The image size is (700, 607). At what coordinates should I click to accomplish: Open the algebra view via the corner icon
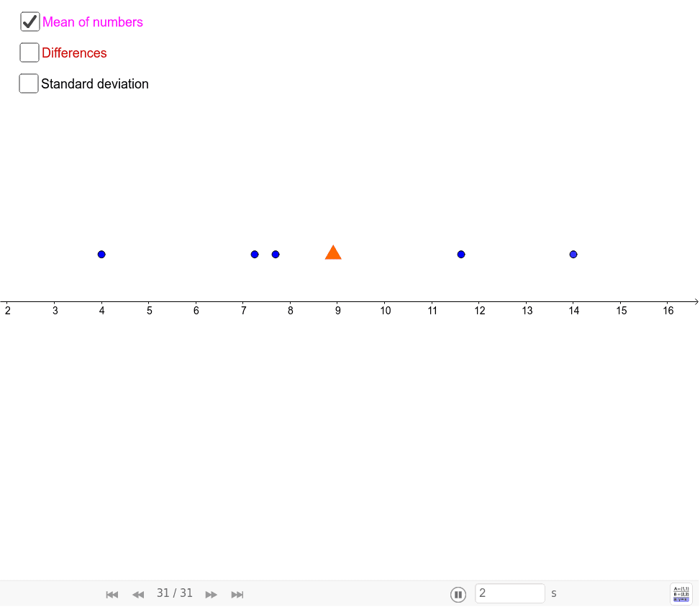[x=681, y=593]
